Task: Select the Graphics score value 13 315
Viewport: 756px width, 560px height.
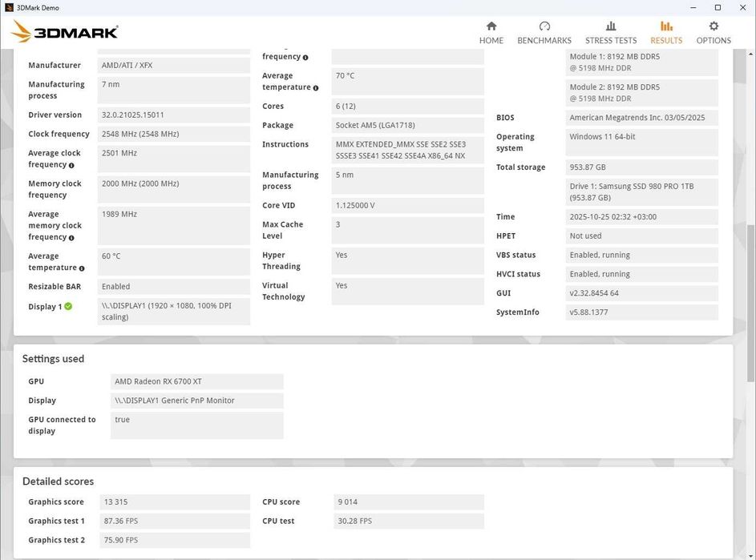Action: pyautogui.click(x=175, y=502)
